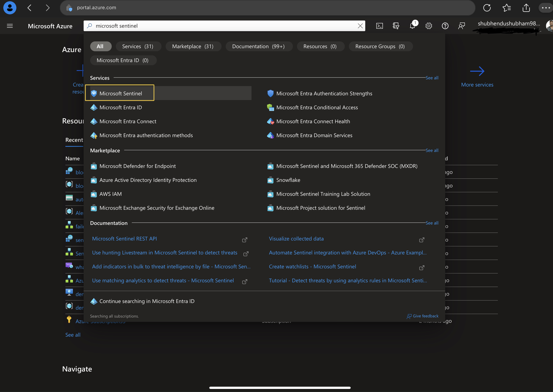Viewport: 553px width, 392px height.
Task: Select the Resource Groups (0) filter tab
Action: tap(380, 46)
